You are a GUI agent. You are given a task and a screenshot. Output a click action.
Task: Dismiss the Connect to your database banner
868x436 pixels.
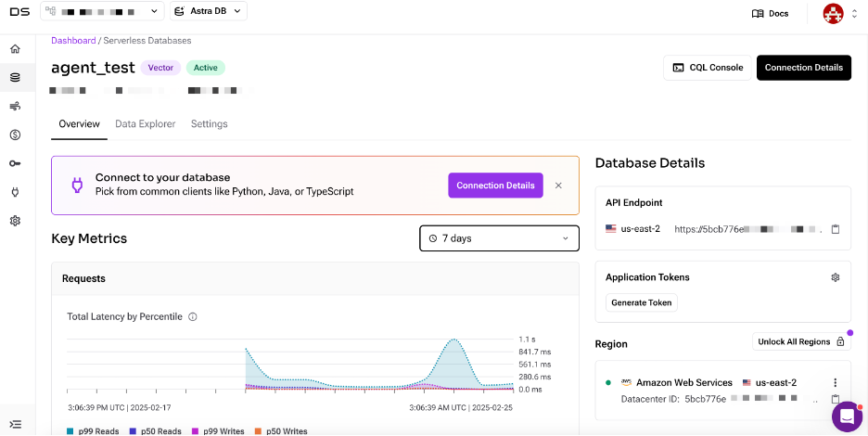click(558, 185)
